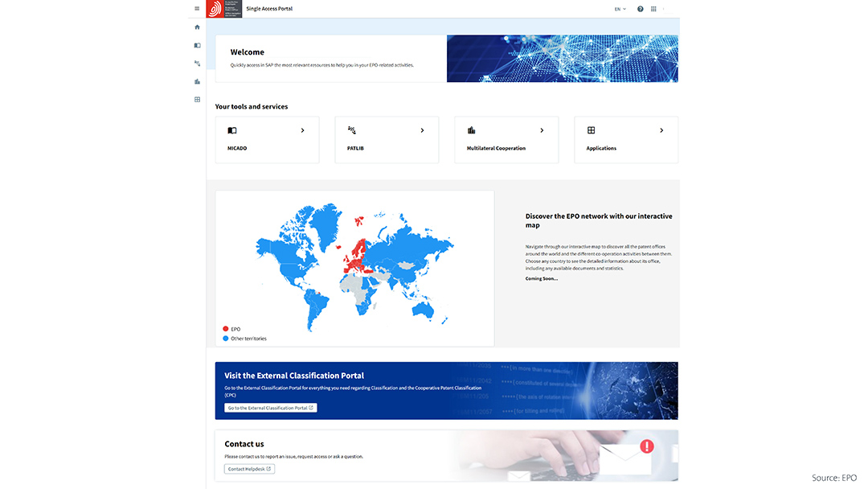Viewport: 868px width, 489px height.
Task: Open MICADO from the sidebar icon
Action: (x=197, y=45)
